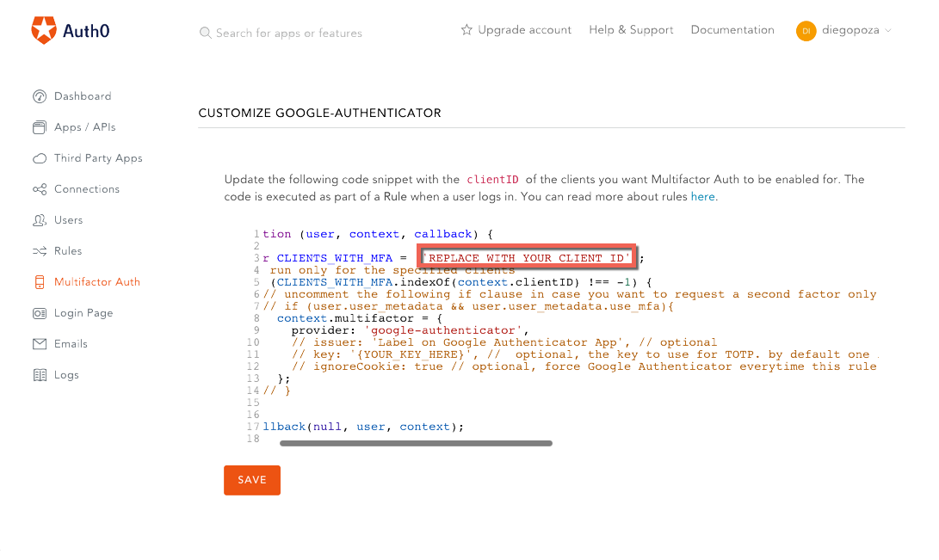Viewport: 939px width, 560px height.
Task: Click the Logs book icon
Action: pos(40,375)
